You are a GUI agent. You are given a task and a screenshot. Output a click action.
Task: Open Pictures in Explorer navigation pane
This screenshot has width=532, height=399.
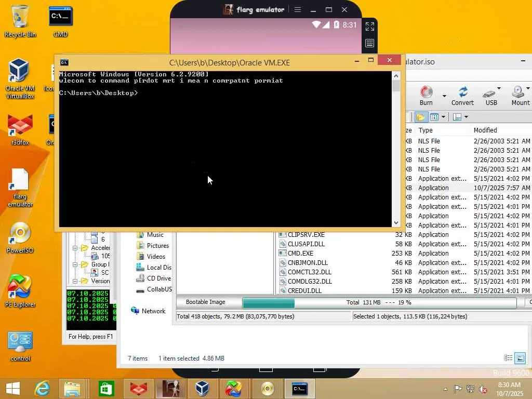tap(158, 246)
